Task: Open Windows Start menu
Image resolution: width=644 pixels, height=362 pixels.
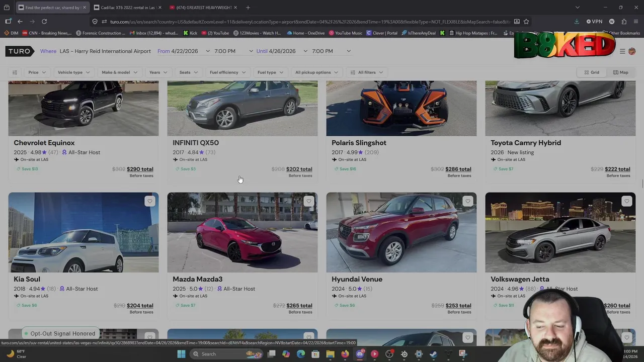Action: pos(181,354)
